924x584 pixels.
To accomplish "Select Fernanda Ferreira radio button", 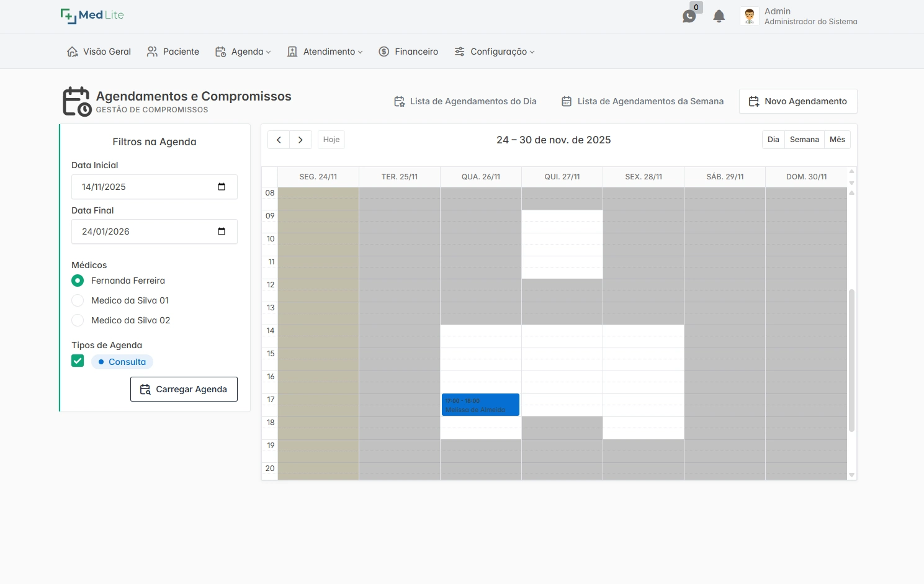I will (78, 281).
